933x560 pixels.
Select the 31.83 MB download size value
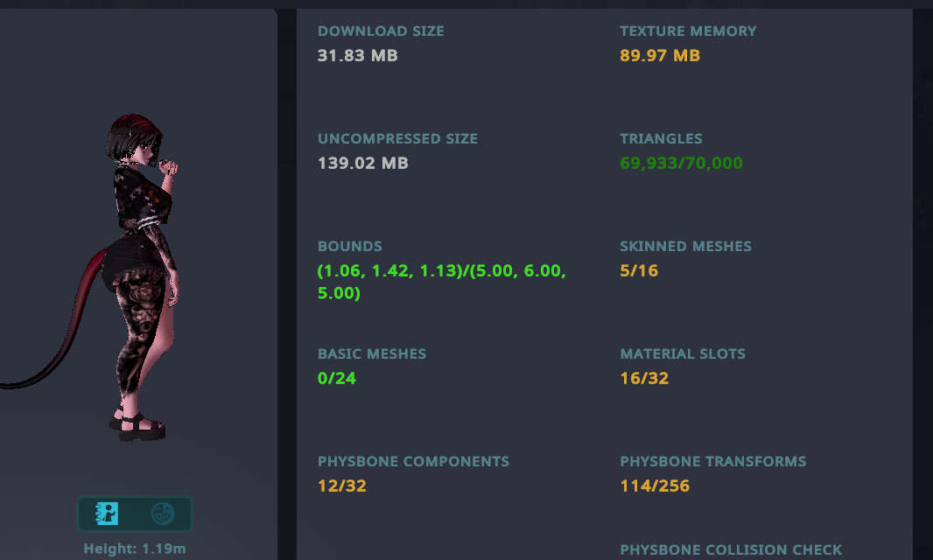[x=357, y=55]
